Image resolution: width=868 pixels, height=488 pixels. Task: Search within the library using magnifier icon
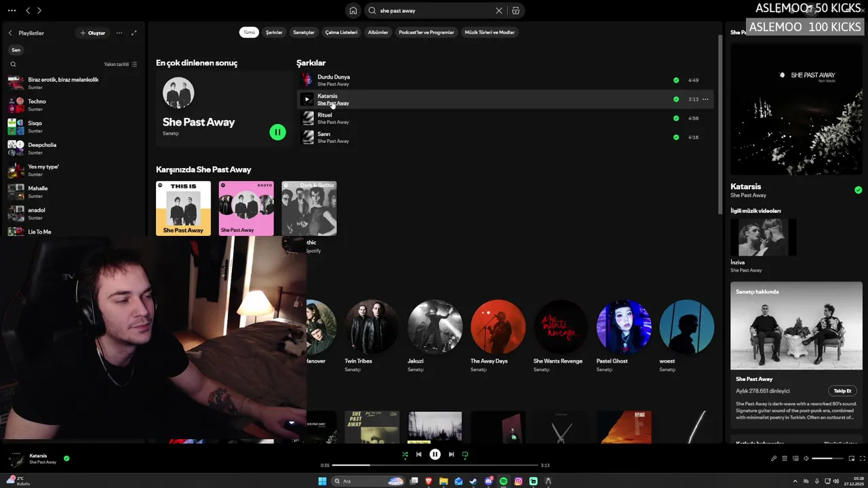pyautogui.click(x=13, y=64)
